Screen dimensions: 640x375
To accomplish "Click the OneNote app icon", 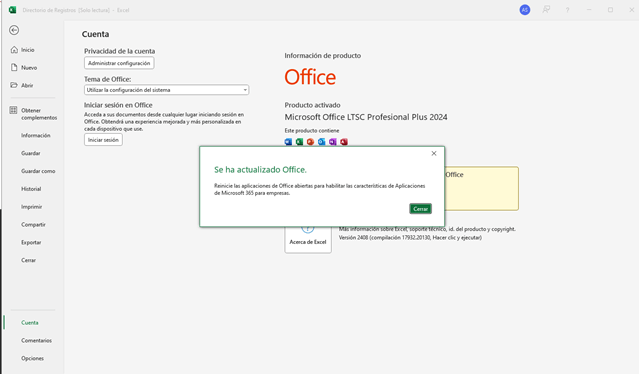I will coord(332,142).
